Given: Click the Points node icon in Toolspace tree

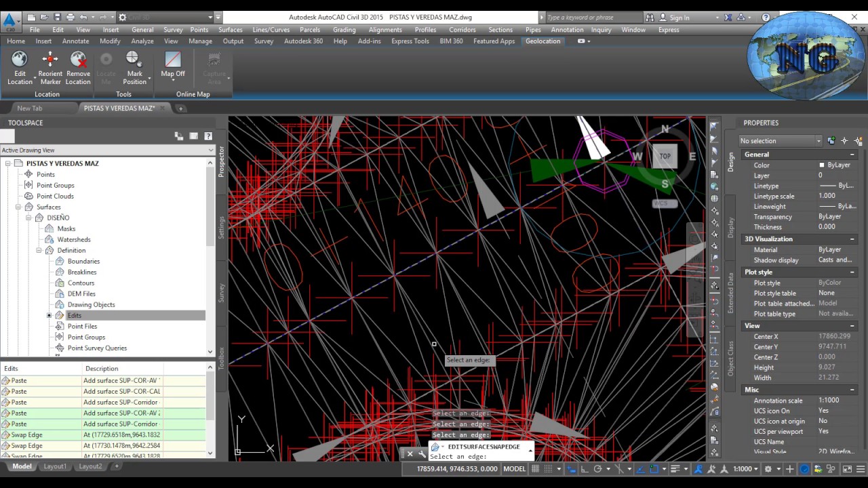Looking at the screenshot, I should coord(28,174).
